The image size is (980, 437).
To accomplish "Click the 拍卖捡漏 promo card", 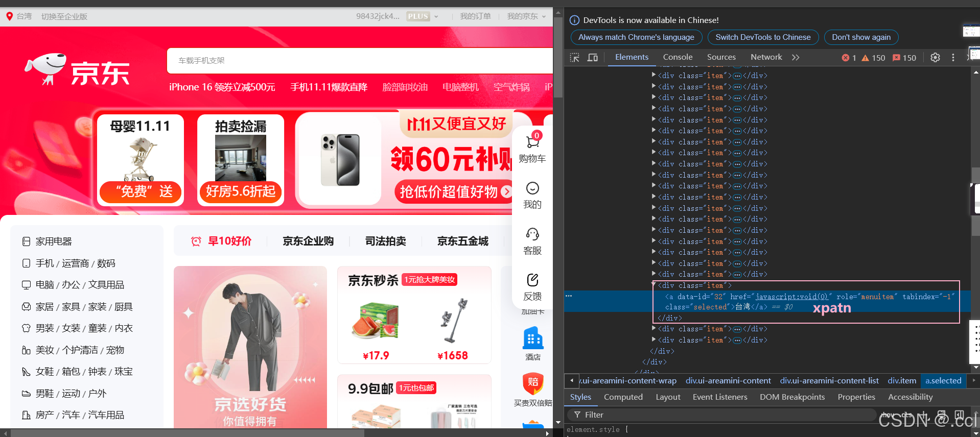I will pyautogui.click(x=241, y=160).
